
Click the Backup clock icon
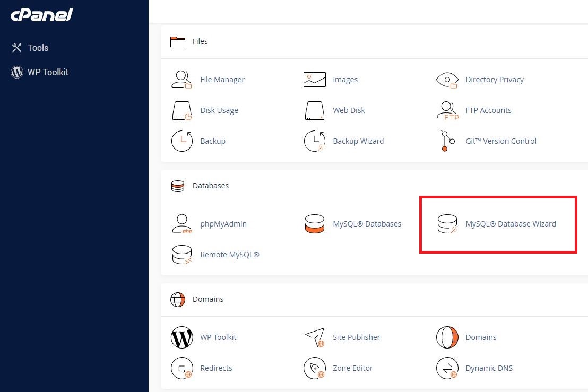182,141
